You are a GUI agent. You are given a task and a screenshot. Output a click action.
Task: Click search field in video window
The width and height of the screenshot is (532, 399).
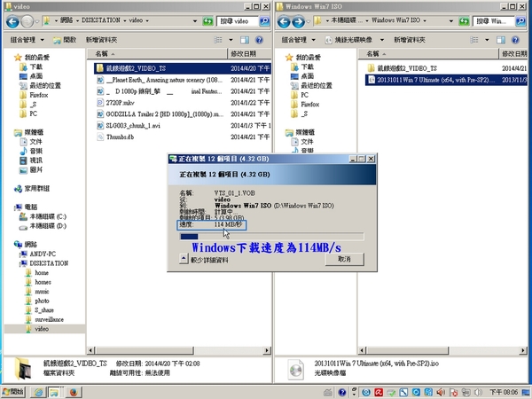click(238, 21)
